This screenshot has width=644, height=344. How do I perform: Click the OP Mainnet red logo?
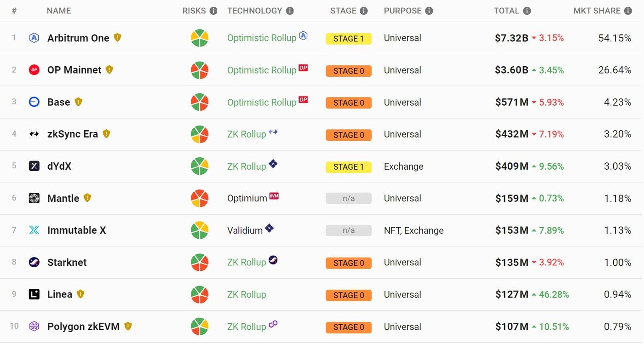point(34,70)
